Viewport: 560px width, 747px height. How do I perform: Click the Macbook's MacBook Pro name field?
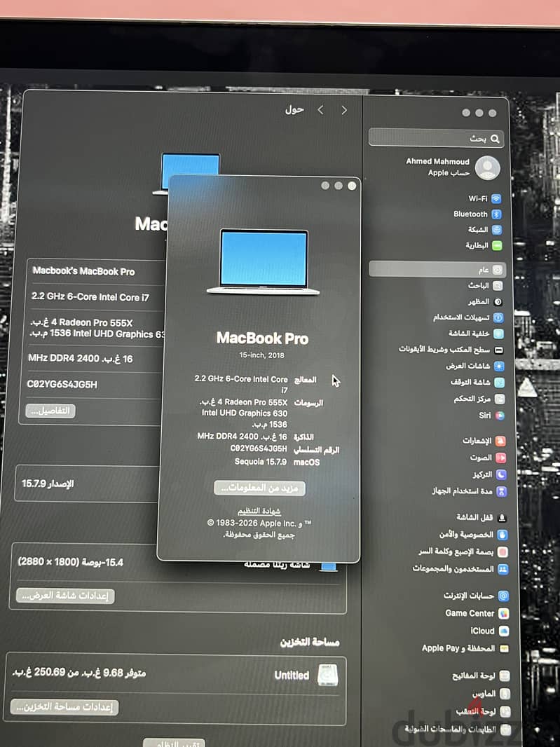[83, 271]
